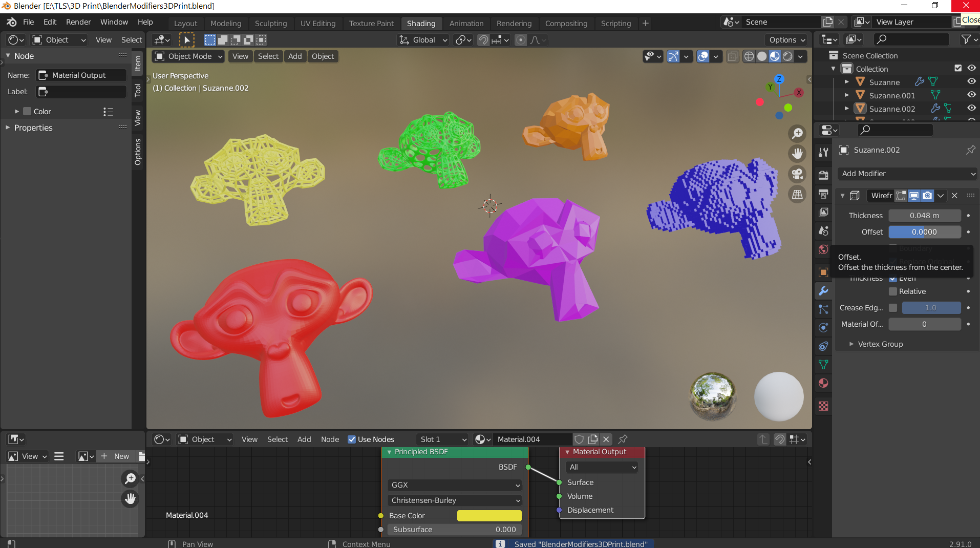Open World Properties icon
980x548 pixels.
(x=823, y=250)
